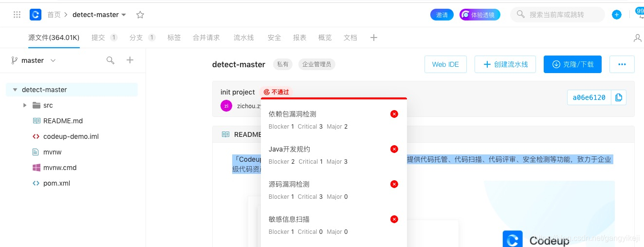Open the Web IDE button

pyautogui.click(x=445, y=64)
